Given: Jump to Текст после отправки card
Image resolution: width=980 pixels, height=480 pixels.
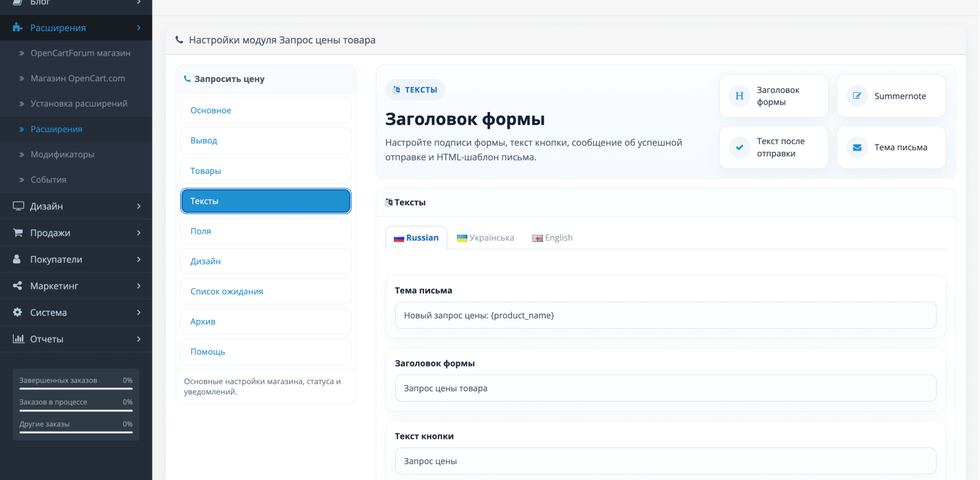Looking at the screenshot, I should (774, 148).
